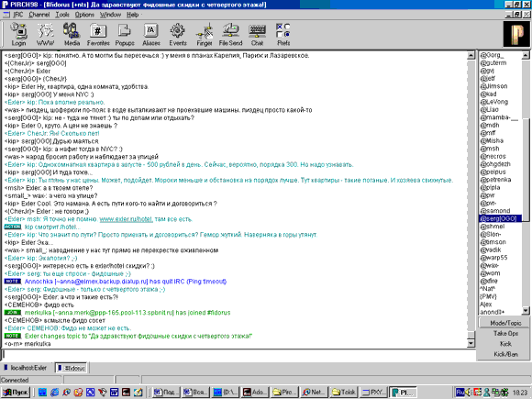Click the 18:23 tray clock

pos(520,393)
